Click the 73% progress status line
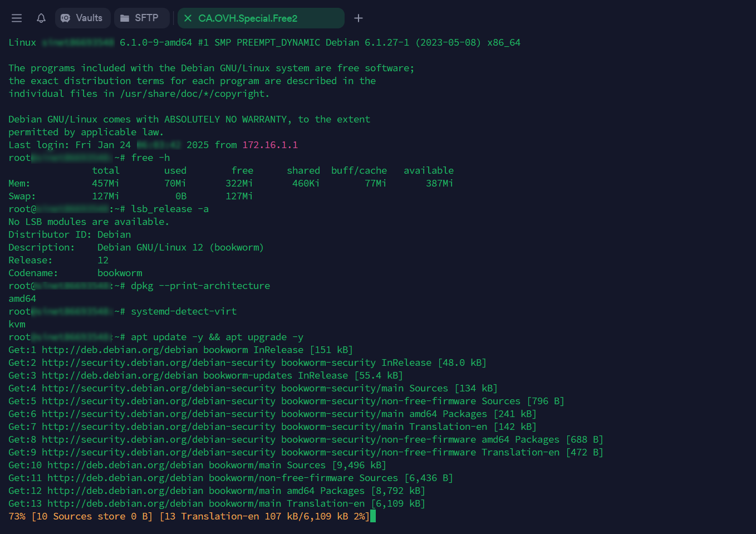The image size is (756, 534). pos(189,516)
